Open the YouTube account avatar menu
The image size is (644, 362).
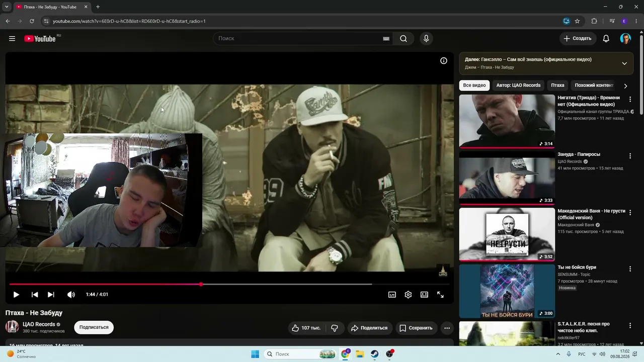click(x=625, y=39)
